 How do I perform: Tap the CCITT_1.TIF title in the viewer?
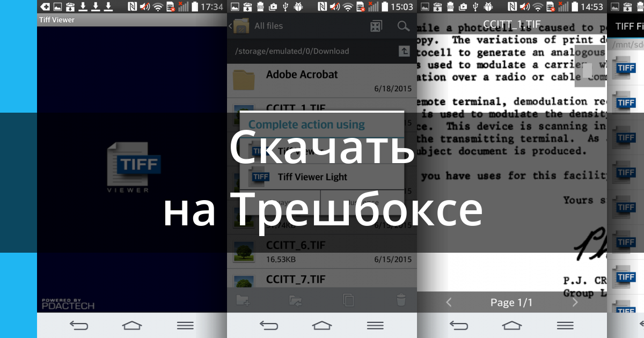click(512, 24)
